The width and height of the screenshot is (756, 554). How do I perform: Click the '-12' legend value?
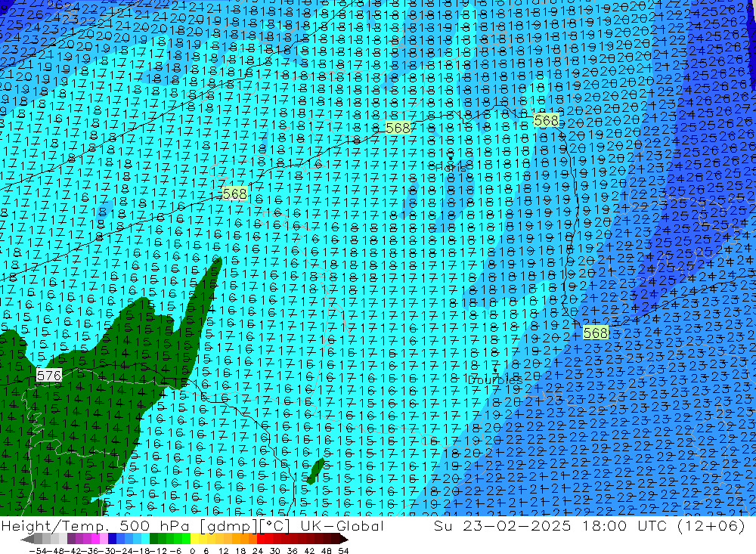[158, 551]
